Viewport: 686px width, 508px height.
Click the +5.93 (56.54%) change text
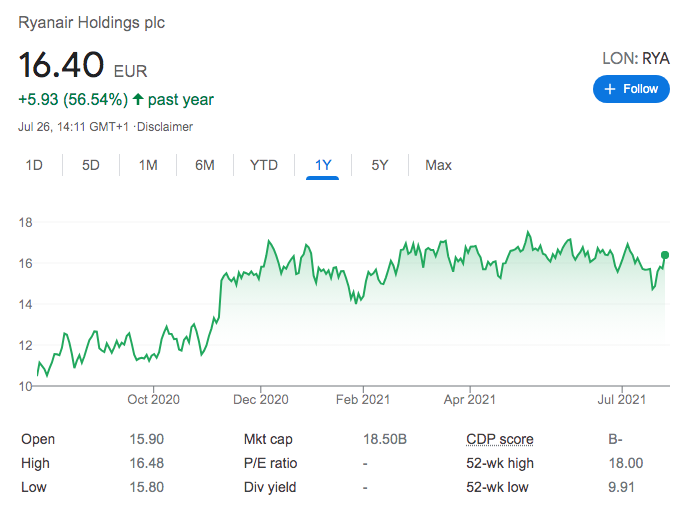pyautogui.click(x=73, y=99)
